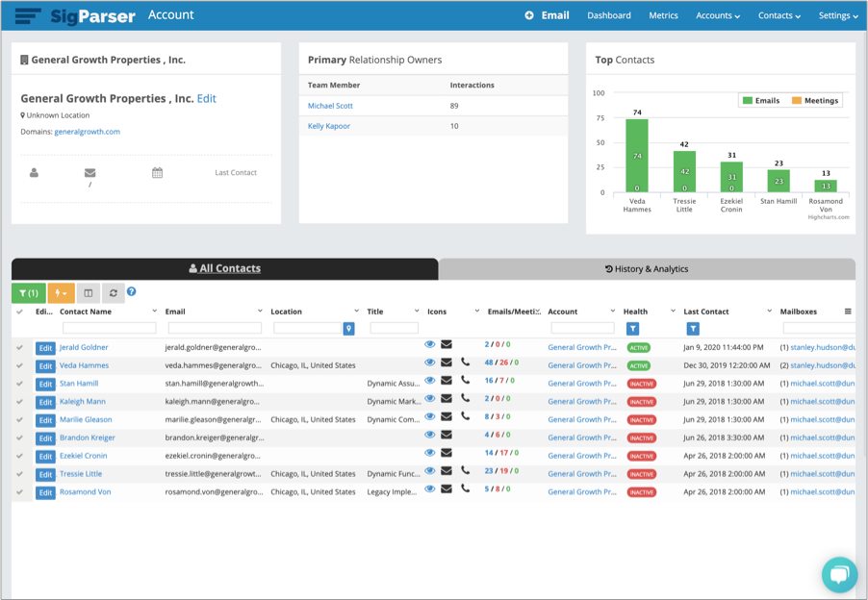
Task: Open Location column menu arrow
Action: click(x=356, y=312)
